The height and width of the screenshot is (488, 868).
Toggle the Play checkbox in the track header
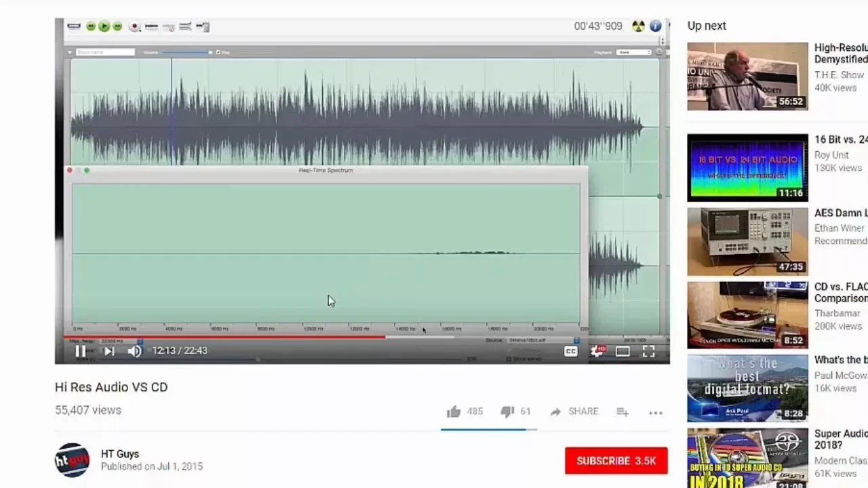[218, 52]
